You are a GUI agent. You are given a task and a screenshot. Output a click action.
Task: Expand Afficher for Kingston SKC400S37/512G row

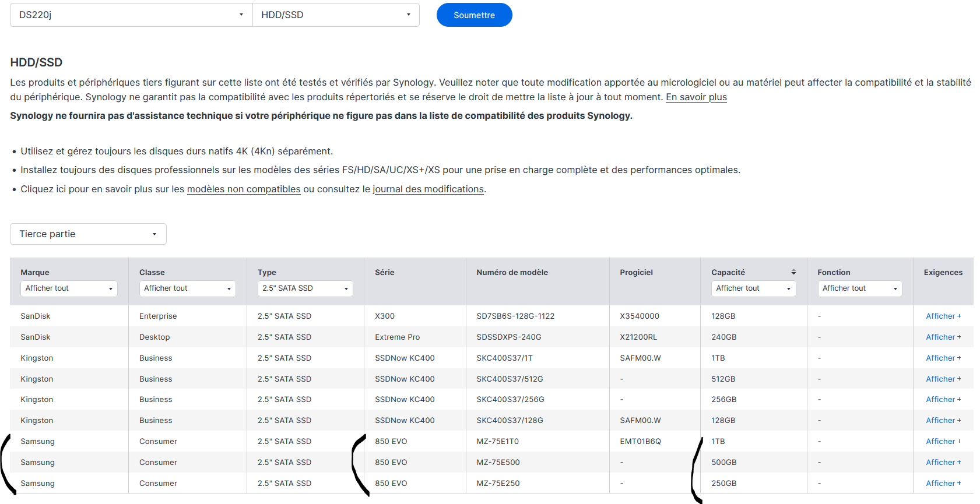tap(943, 379)
